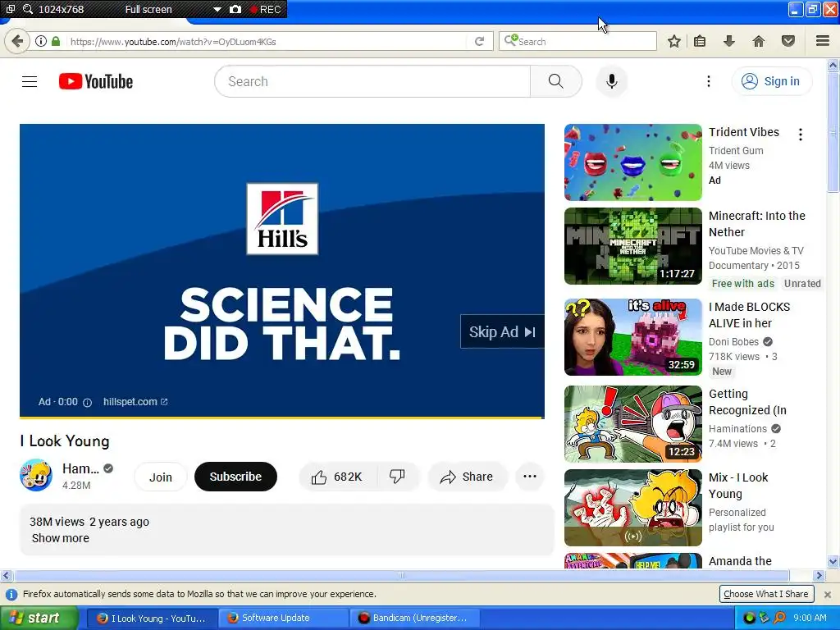
Task: Open the Firefox hamburger menu
Action: (823, 41)
